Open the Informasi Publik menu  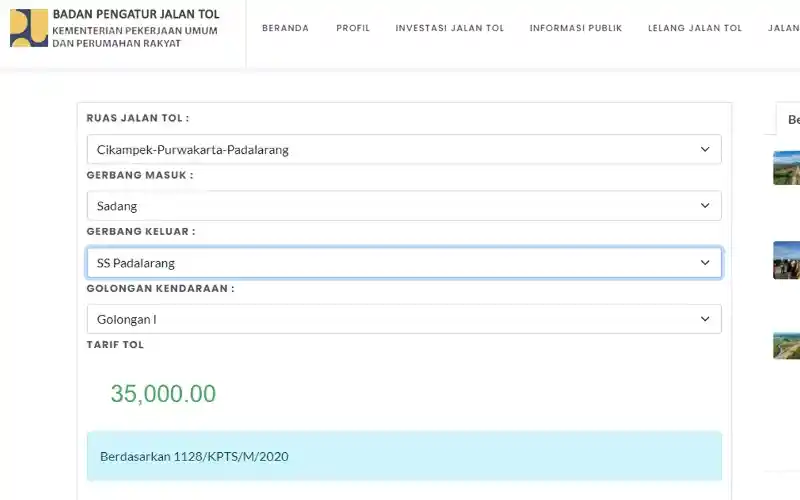point(576,28)
